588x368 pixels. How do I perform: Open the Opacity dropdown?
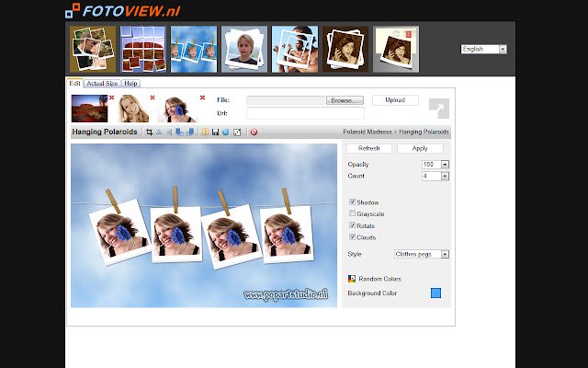coord(435,165)
